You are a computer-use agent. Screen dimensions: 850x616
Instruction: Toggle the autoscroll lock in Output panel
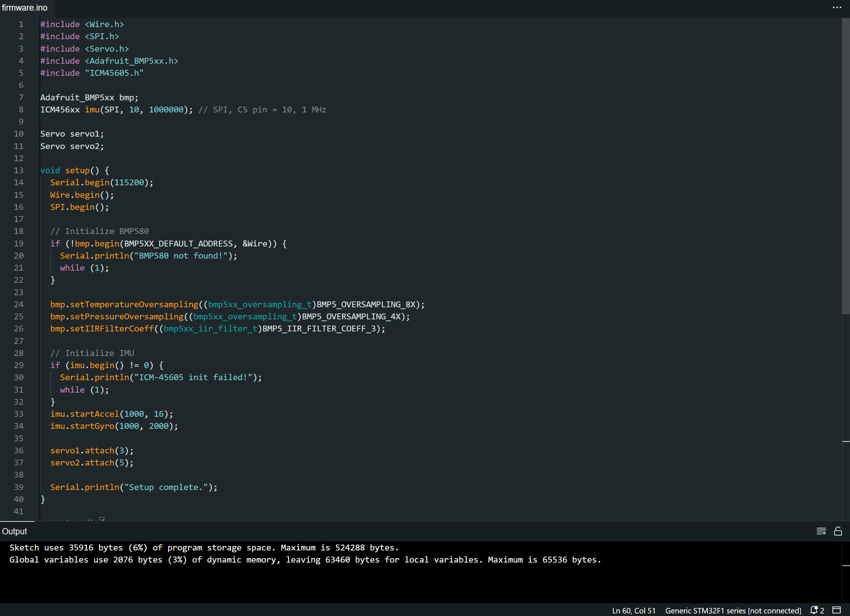tap(839, 531)
